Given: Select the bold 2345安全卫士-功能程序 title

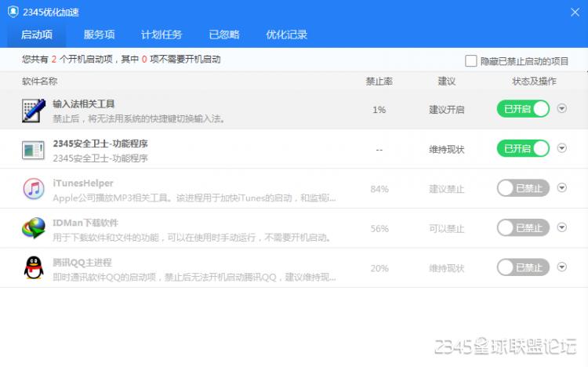Looking at the screenshot, I should tap(100, 144).
